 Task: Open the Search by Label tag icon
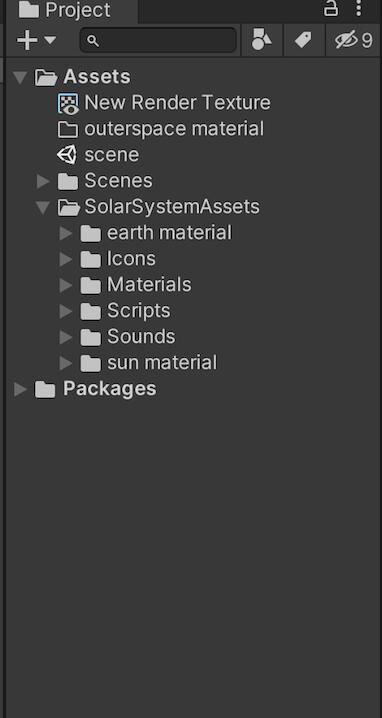pyautogui.click(x=303, y=40)
